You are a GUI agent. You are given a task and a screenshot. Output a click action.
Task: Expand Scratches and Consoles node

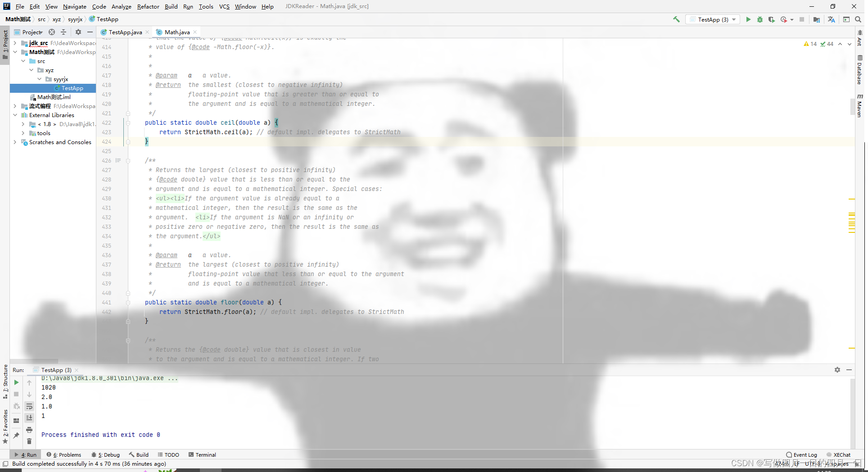(x=15, y=142)
